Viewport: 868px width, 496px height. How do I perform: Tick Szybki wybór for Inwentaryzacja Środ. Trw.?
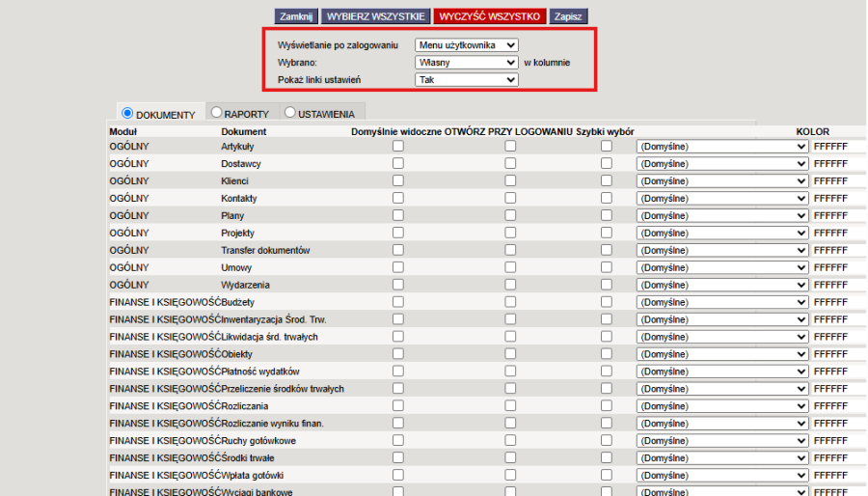pyautogui.click(x=607, y=318)
